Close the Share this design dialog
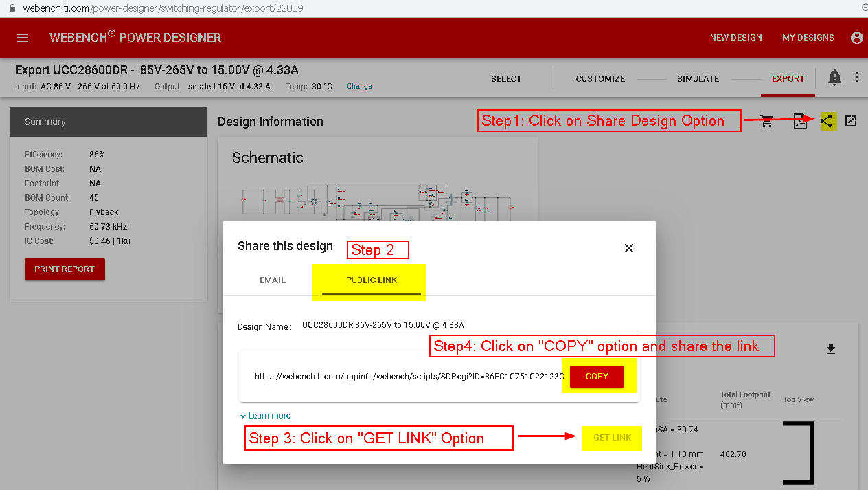The width and height of the screenshot is (868, 490). pyautogui.click(x=628, y=248)
